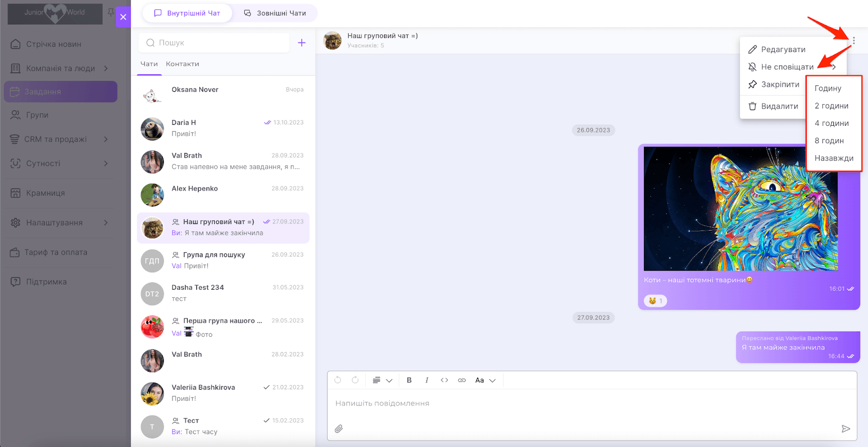Open the chat with Oksana Nover

[x=223, y=96]
